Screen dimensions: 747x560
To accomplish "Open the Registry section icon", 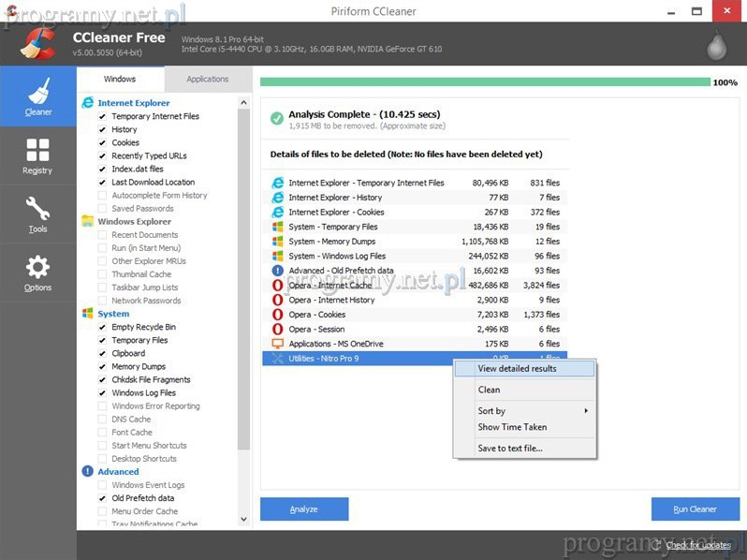I will tap(37, 155).
